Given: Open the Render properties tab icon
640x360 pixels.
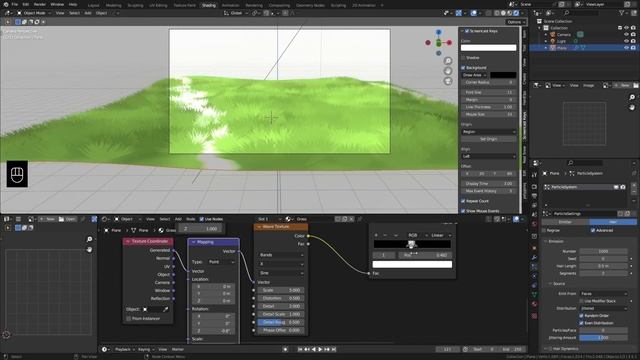Looking at the screenshot, I should pos(534,187).
